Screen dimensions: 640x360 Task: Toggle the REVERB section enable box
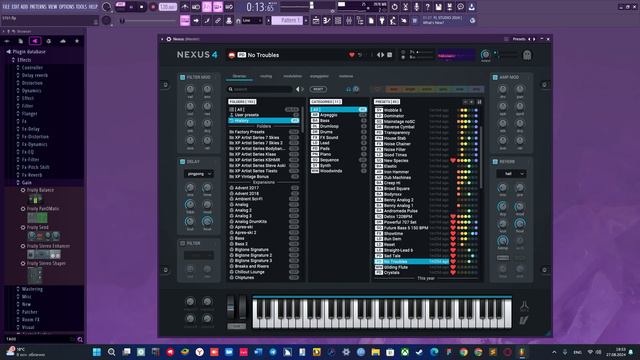pyautogui.click(x=495, y=162)
